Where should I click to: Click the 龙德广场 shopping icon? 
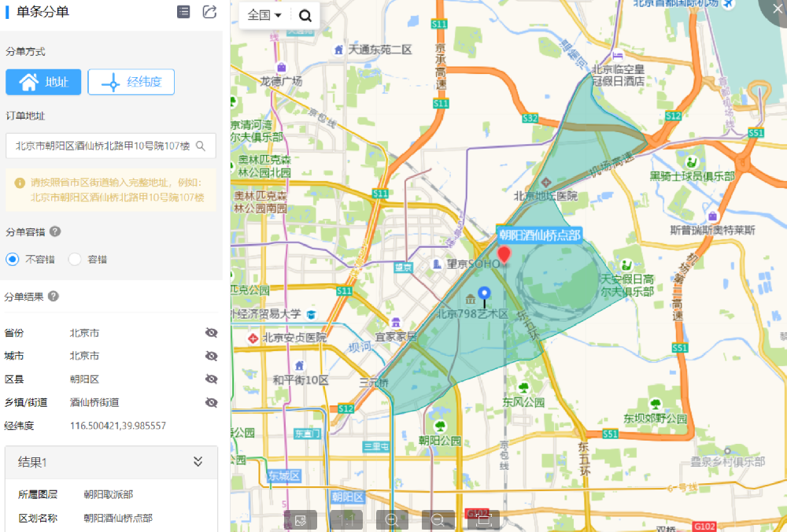coord(282,67)
